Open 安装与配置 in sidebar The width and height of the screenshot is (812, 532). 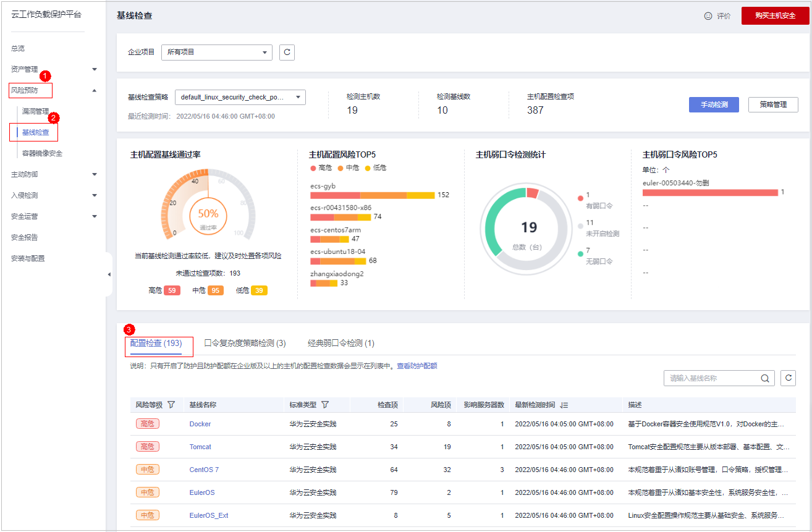tap(28, 258)
